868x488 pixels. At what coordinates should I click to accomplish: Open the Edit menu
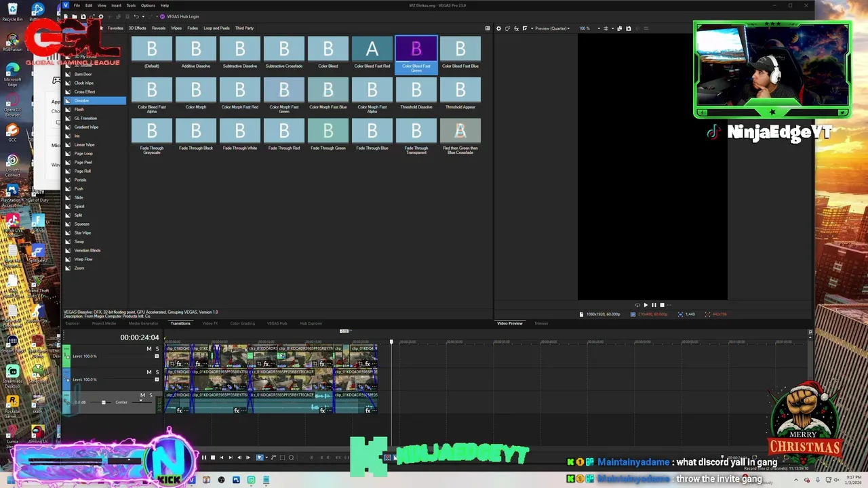[88, 5]
